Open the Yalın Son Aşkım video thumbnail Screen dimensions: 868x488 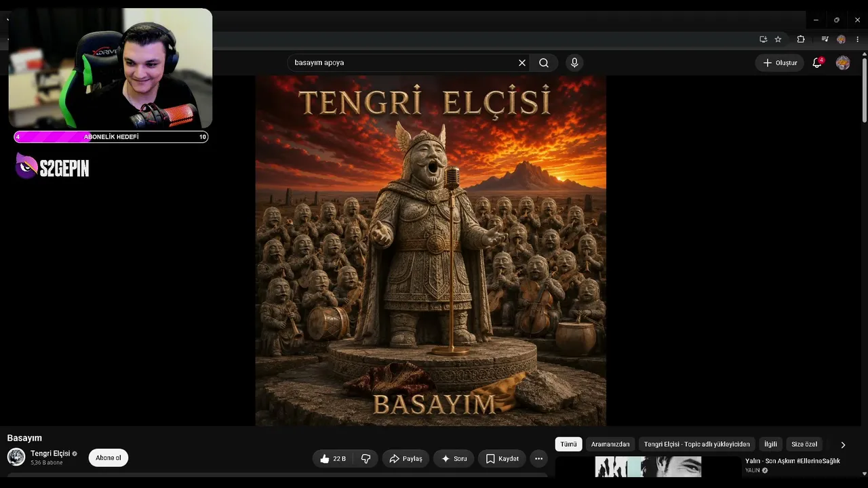click(648, 467)
